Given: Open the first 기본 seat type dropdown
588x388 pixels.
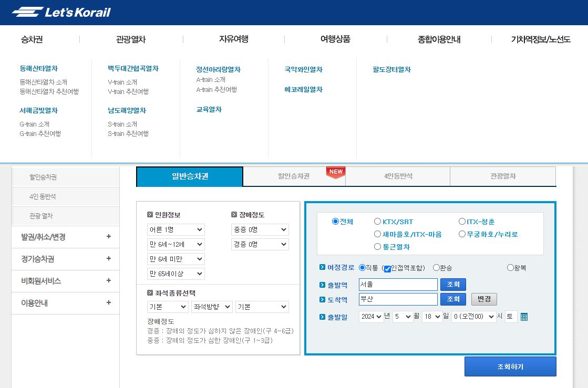Looking at the screenshot, I should [x=168, y=307].
